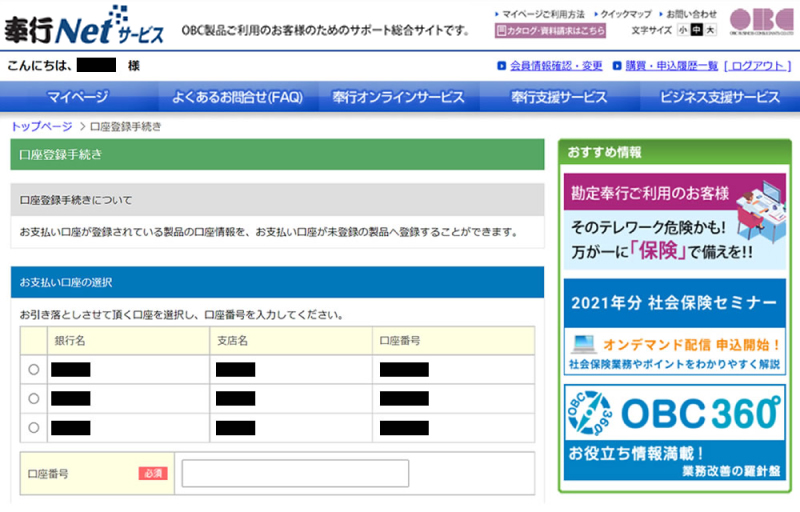This screenshot has width=800, height=512.
Task: Click the ログアウト link
Action: point(758,66)
